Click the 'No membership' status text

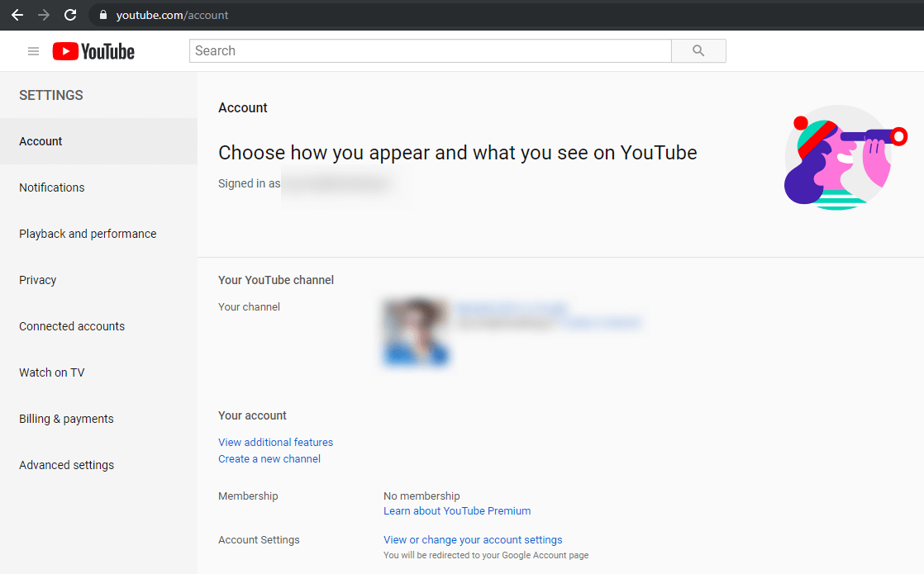point(422,496)
